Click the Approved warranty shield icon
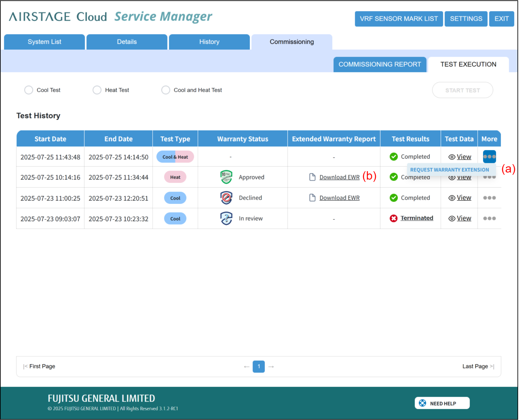The height and width of the screenshot is (420, 522). (x=226, y=177)
